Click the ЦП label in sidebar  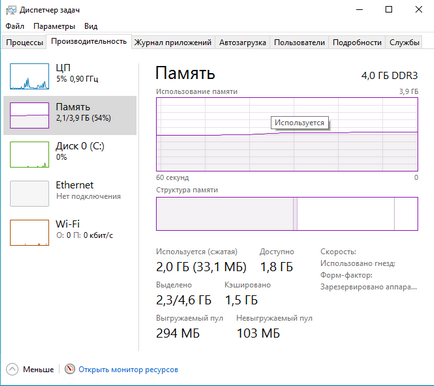coord(63,68)
